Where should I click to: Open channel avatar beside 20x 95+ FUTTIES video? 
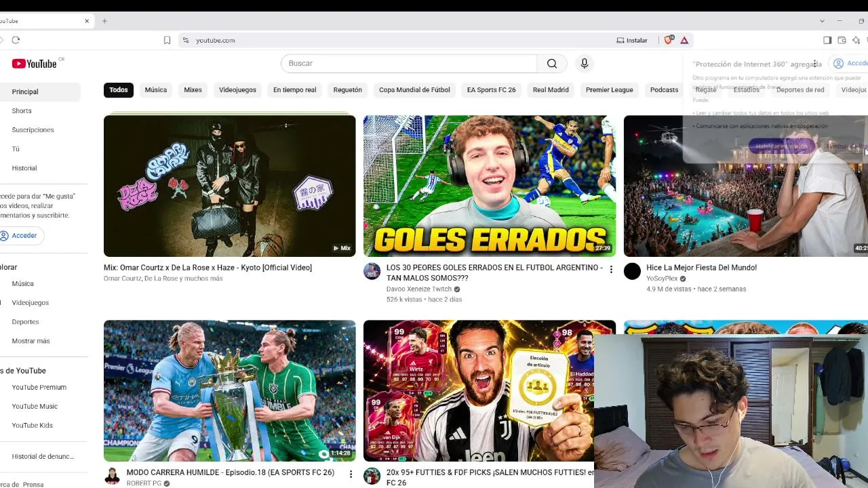point(372,476)
